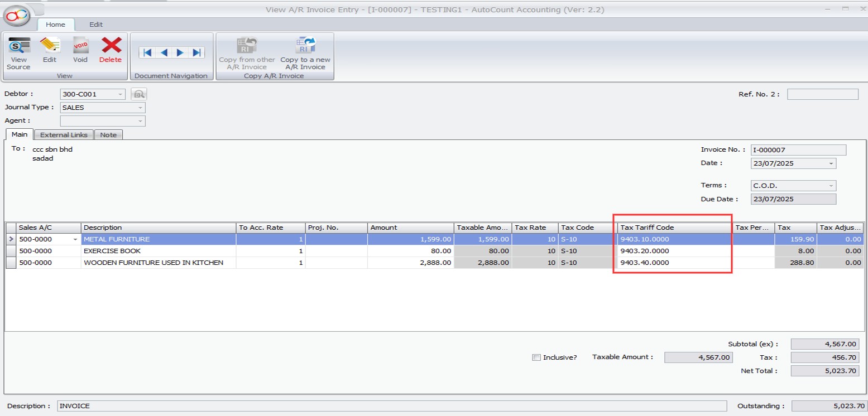Switch to the Edit ribbon tab
868x416 pixels.
[96, 25]
